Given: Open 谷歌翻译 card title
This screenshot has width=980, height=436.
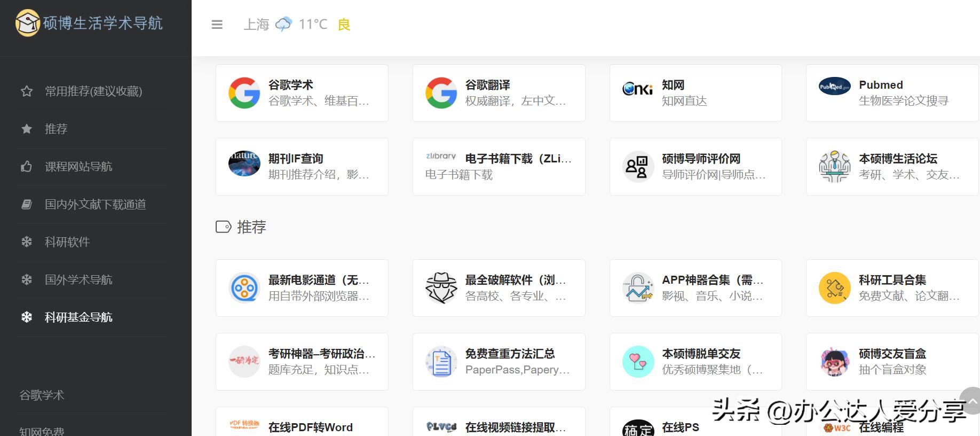Looking at the screenshot, I should [x=488, y=85].
